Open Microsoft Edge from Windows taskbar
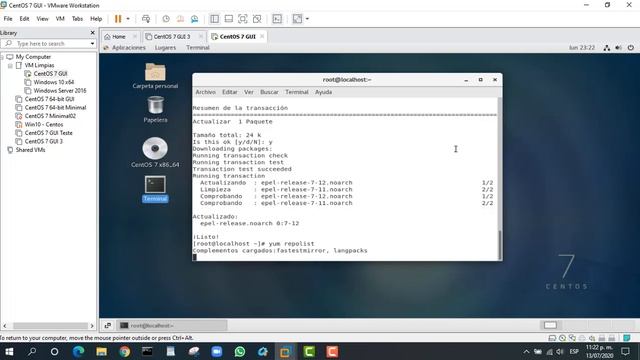This screenshot has height=360, width=640. [78, 351]
